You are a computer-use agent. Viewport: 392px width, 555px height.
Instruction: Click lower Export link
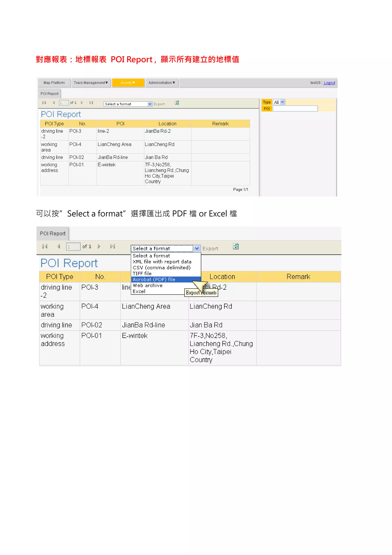(210, 248)
